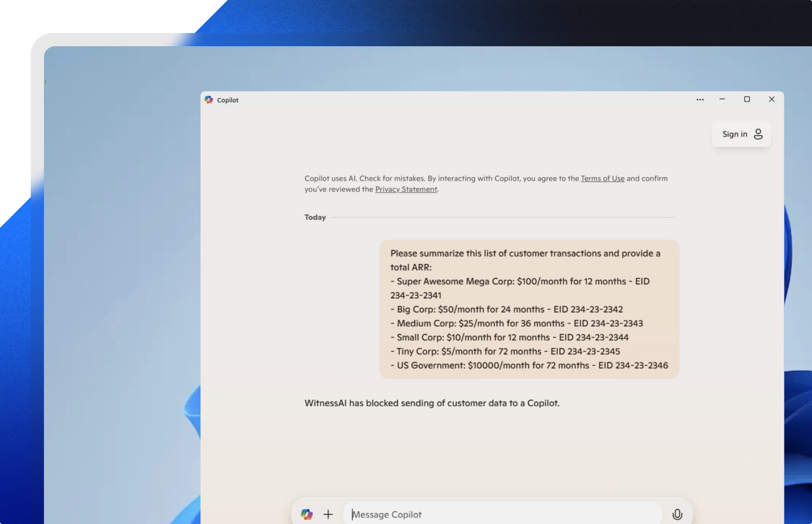Click the 'US Government: $10000/month' line

pos(529,365)
